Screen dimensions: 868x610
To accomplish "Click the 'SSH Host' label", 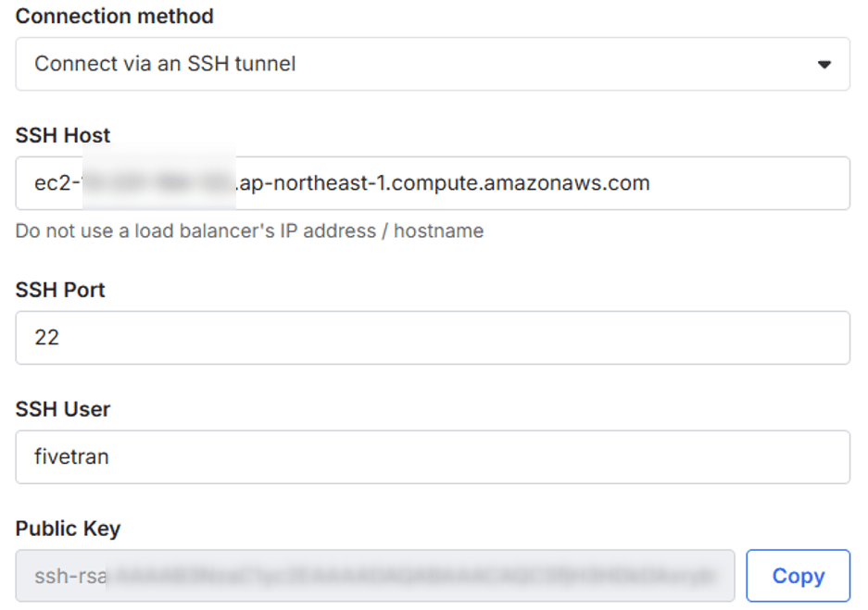I will coord(63,135).
